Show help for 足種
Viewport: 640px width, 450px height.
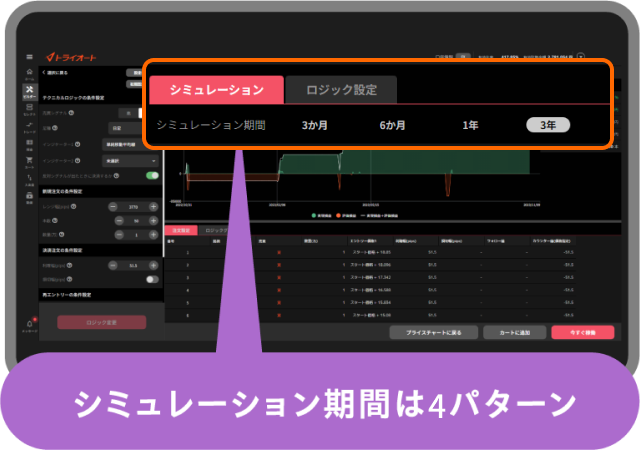tap(55, 128)
